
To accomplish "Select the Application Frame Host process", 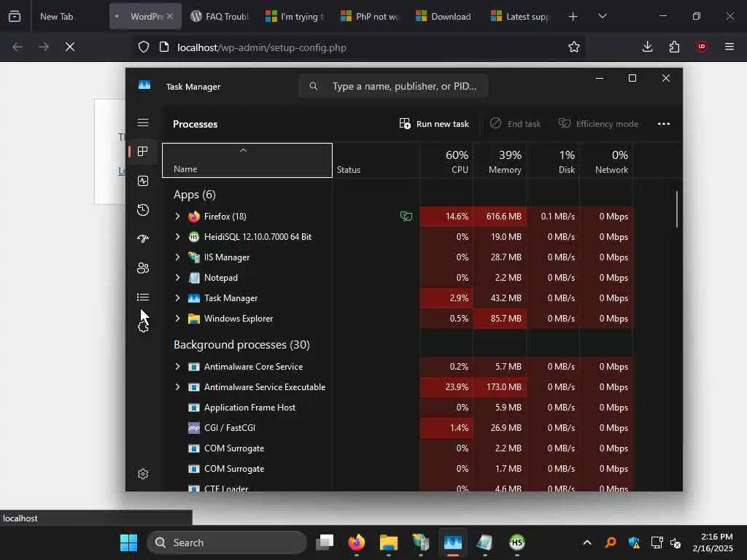I will point(398,407).
